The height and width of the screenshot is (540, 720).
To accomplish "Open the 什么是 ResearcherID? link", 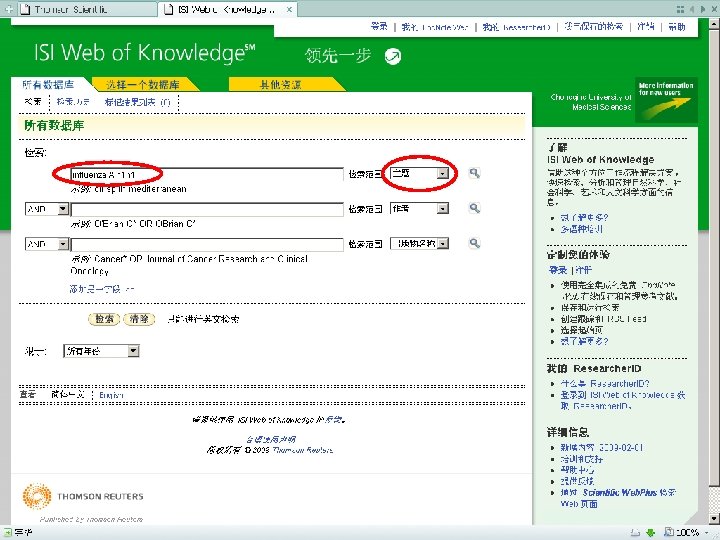I will coord(605,383).
